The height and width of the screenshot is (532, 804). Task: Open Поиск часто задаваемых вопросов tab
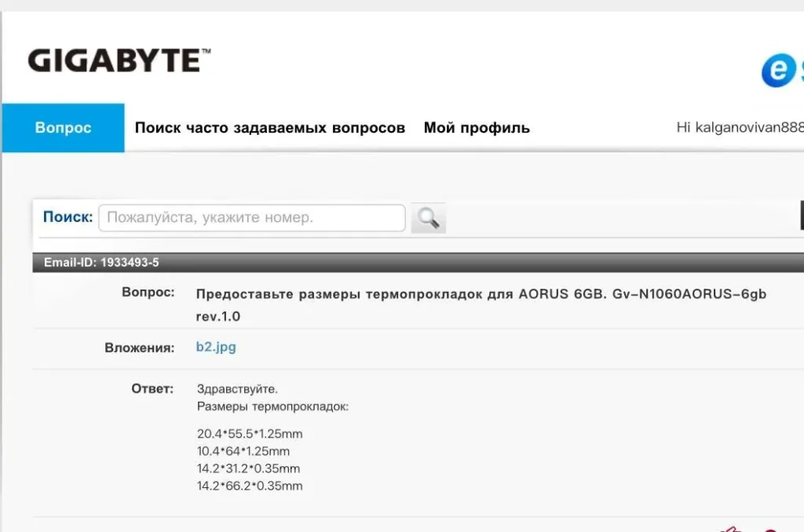(x=270, y=128)
